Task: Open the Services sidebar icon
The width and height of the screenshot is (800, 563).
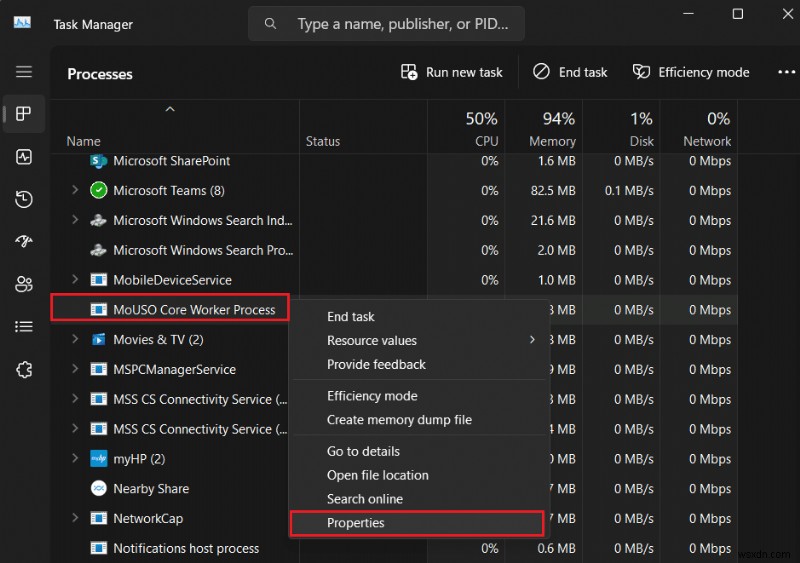Action: coord(23,369)
